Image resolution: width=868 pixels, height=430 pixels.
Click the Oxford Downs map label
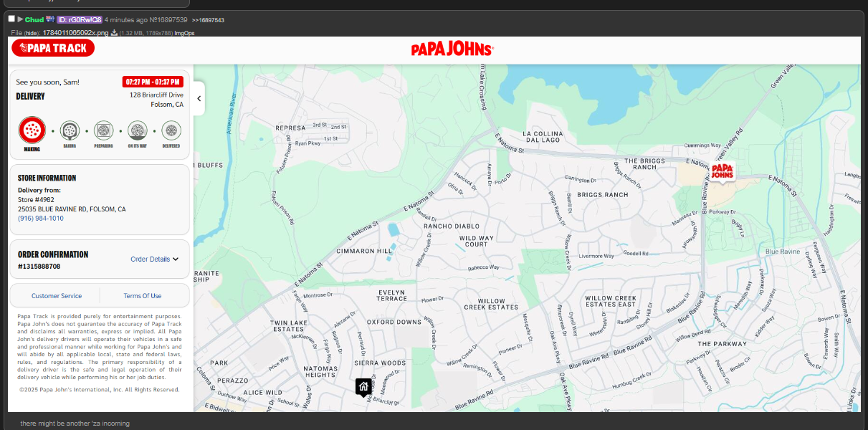coord(394,322)
